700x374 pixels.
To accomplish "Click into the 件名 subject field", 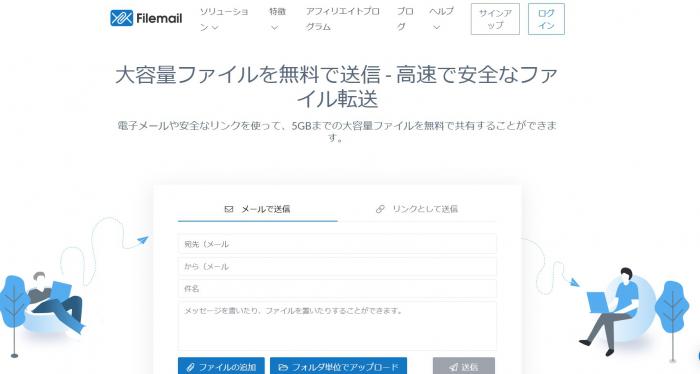I will (x=337, y=289).
